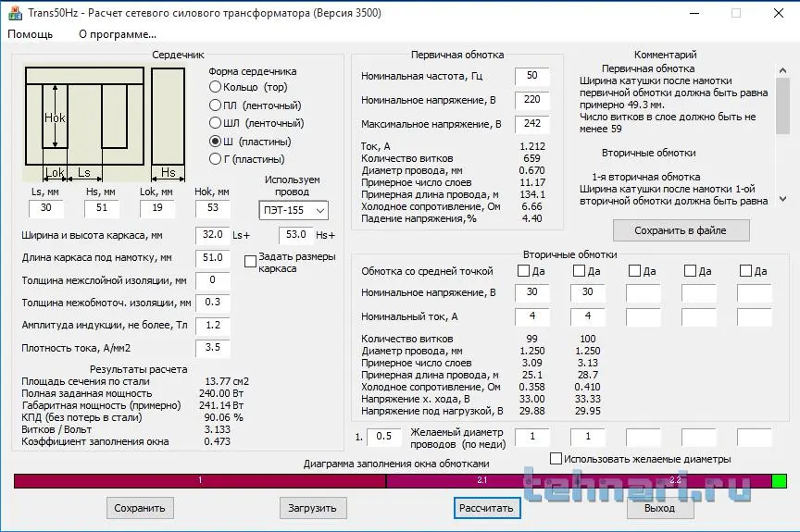Viewport: 800px width, 532px height.
Task: Click the Длина каркаса под намотку field
Action: click(x=213, y=258)
